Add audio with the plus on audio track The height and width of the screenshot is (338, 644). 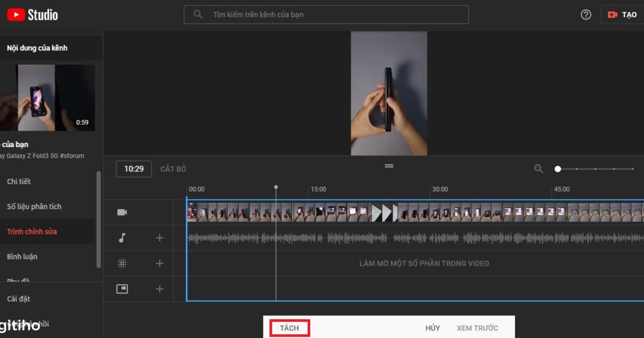(159, 238)
